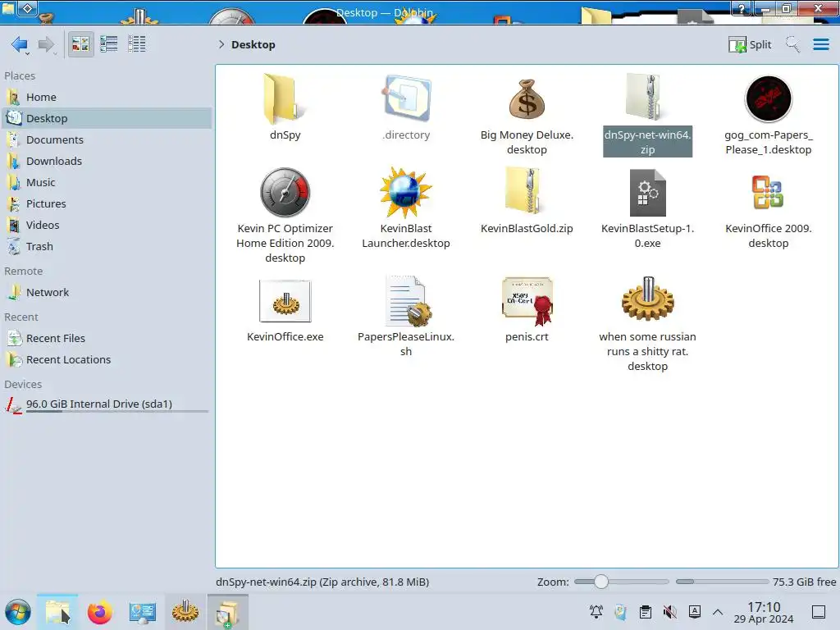Go forward with the grey Forward arrow
The width and height of the screenshot is (840, 630).
[47, 44]
